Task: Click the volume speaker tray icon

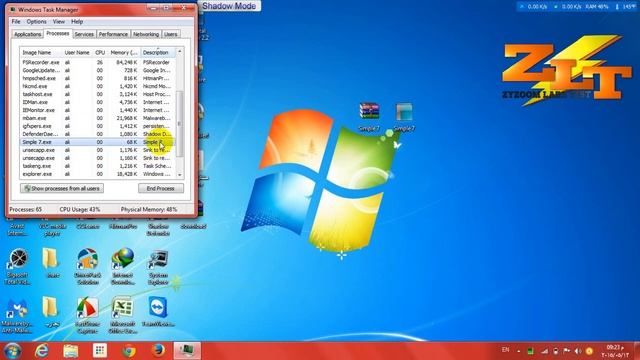Action: 578,351
